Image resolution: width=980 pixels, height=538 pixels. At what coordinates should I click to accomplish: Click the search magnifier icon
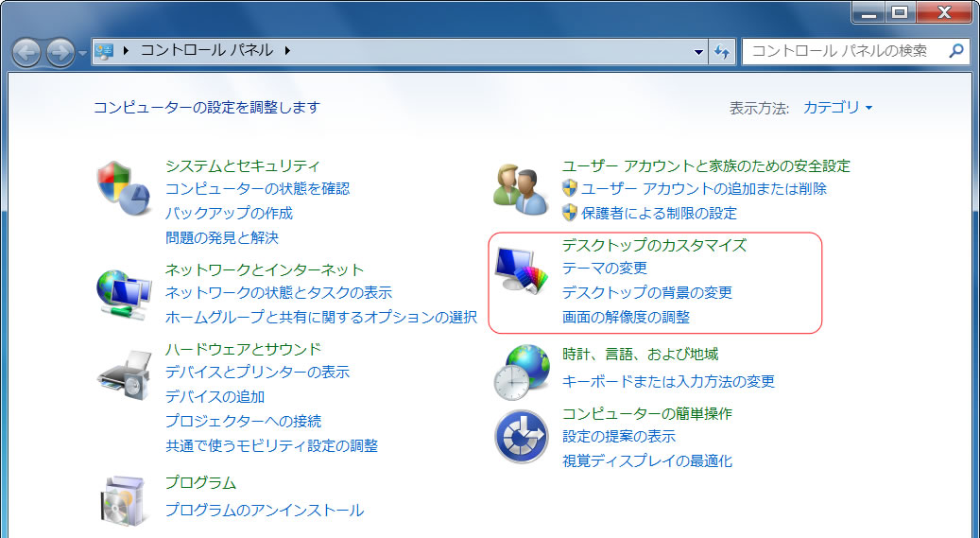955,51
